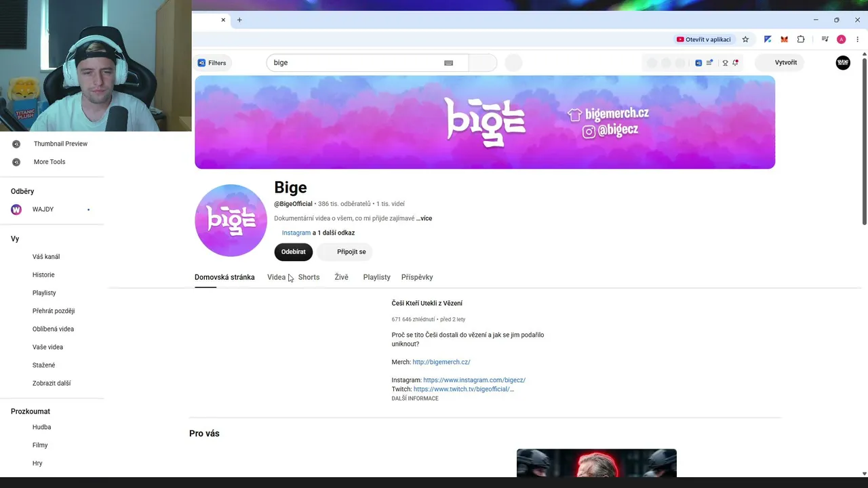The width and height of the screenshot is (868, 488).
Task: Open Playlisty in the left sidebar
Action: 44,293
